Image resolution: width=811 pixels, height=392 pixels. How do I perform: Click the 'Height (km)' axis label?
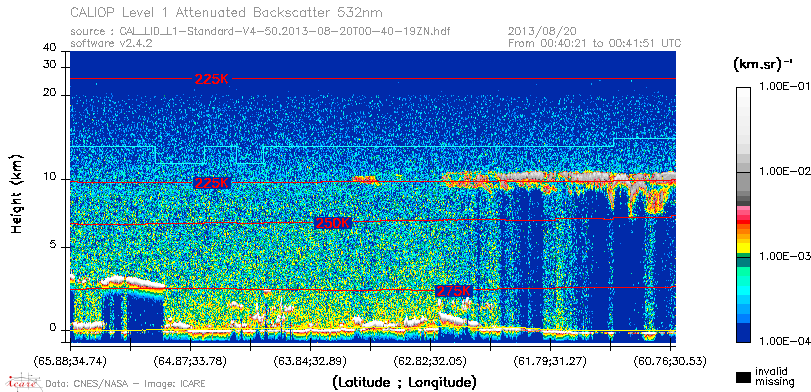(x=17, y=193)
